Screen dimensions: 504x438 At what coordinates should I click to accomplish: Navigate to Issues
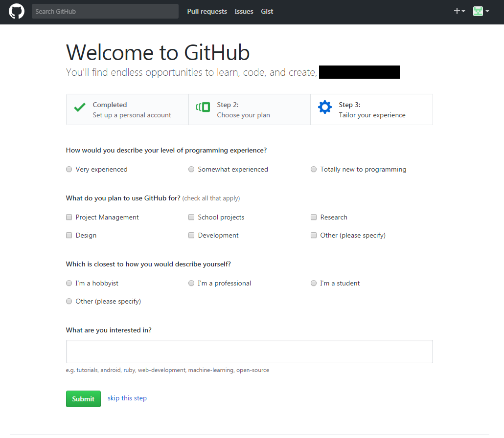[244, 11]
